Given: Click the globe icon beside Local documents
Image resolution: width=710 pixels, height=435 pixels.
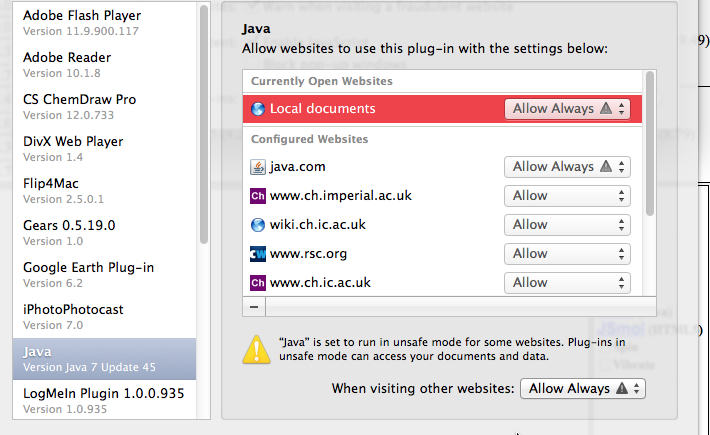Looking at the screenshot, I should 258,109.
